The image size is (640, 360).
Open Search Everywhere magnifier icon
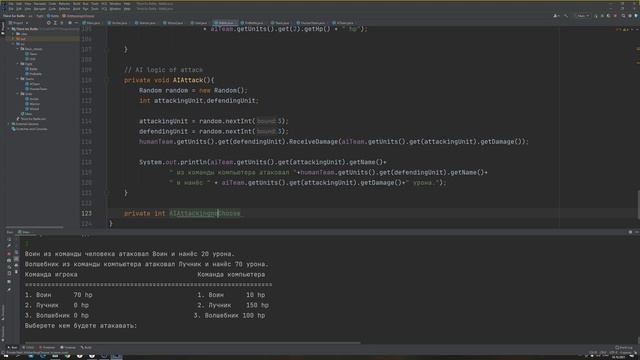[x=623, y=16]
